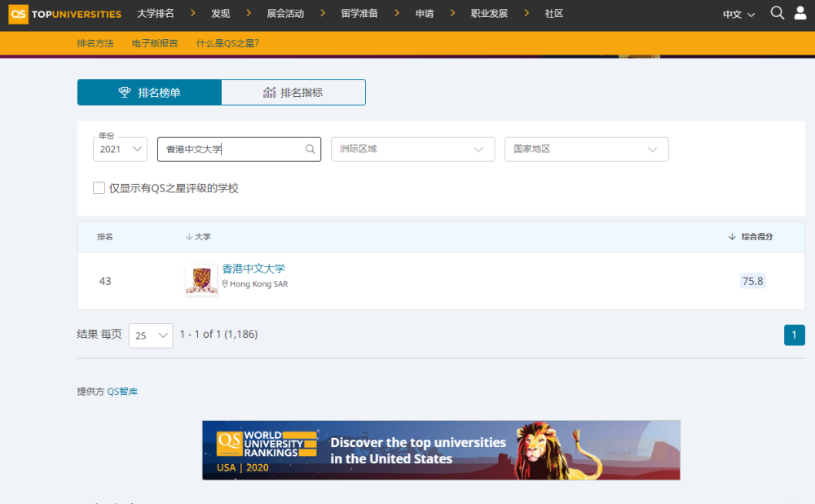Switch to the 排名指标 tab
Viewport: 815px width, 504px height.
tap(293, 92)
